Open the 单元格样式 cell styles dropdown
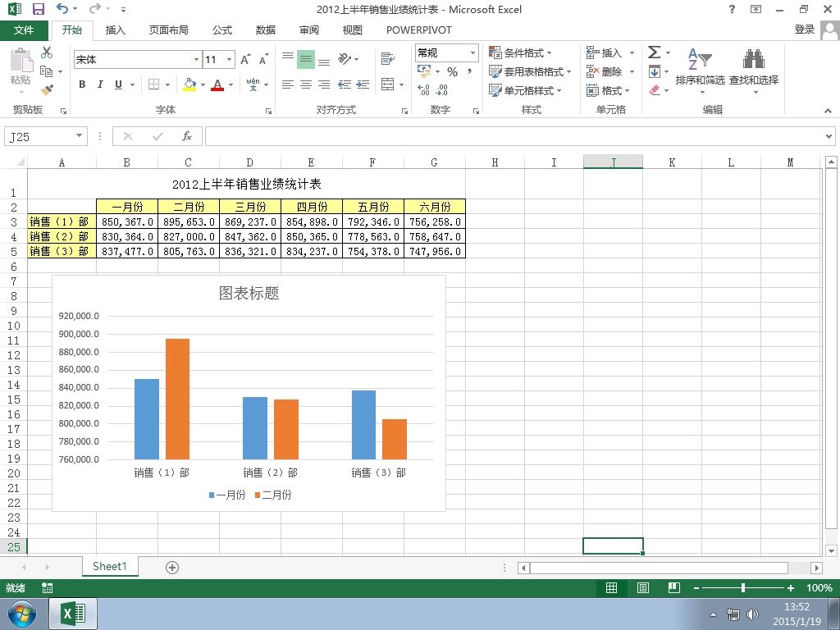Image resolution: width=840 pixels, height=630 pixels. tap(525, 90)
